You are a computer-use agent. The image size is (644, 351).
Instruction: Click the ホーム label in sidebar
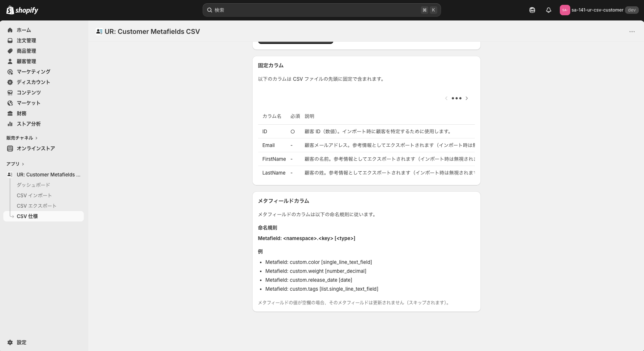[24, 30]
